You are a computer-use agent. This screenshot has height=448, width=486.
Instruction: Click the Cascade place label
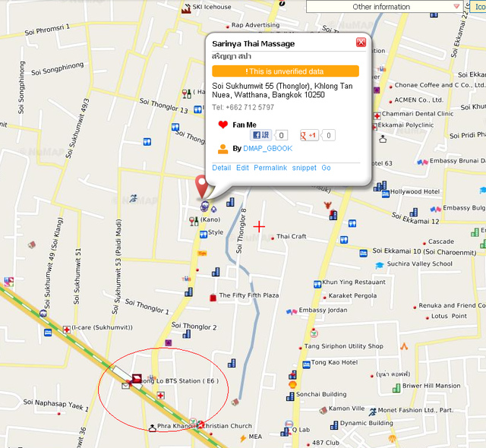click(440, 241)
